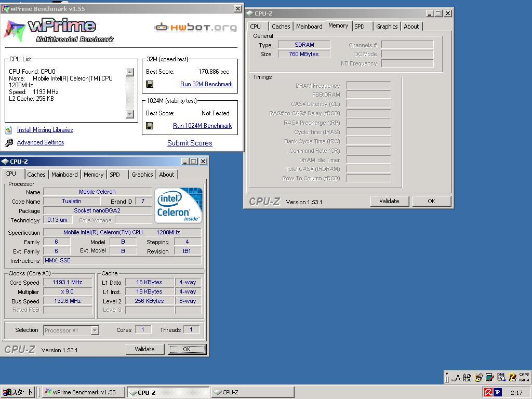
Task: Click Validate in the CPU tab window
Action: [144, 349]
